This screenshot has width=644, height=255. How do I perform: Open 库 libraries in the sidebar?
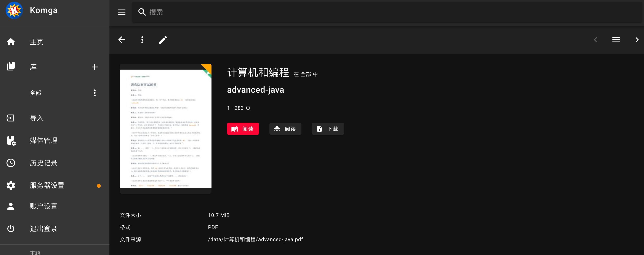click(x=33, y=67)
